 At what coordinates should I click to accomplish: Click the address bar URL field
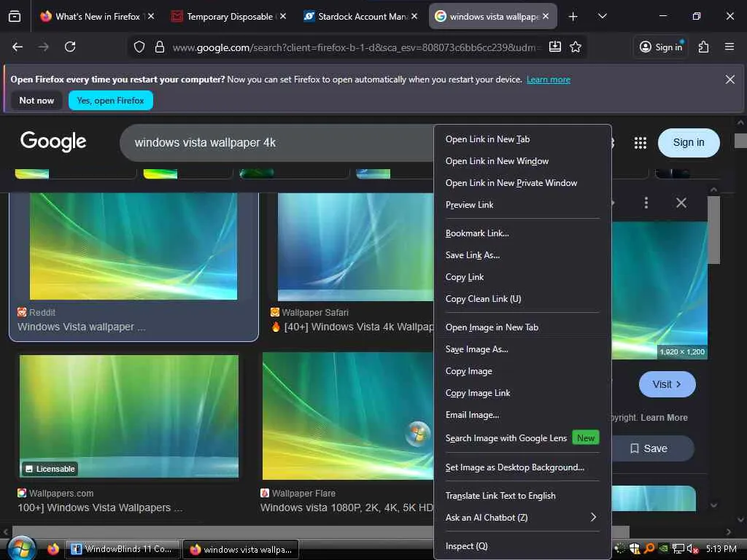pos(356,47)
